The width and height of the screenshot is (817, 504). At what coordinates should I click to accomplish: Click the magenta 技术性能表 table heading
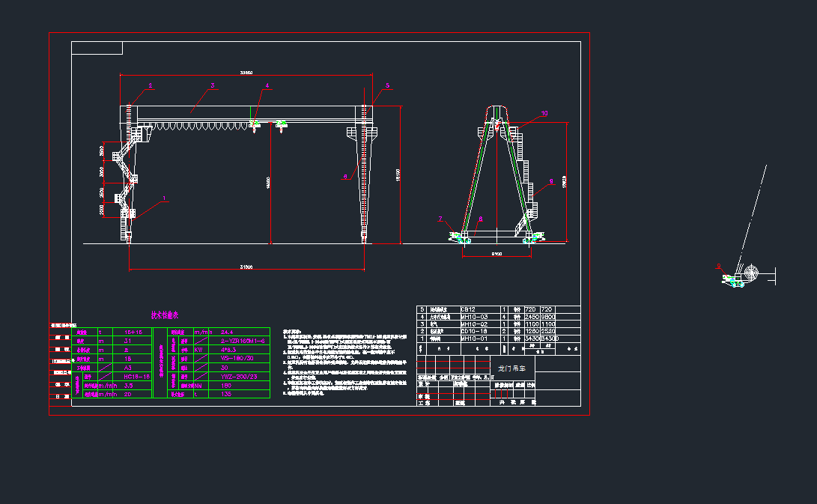pyautogui.click(x=165, y=315)
